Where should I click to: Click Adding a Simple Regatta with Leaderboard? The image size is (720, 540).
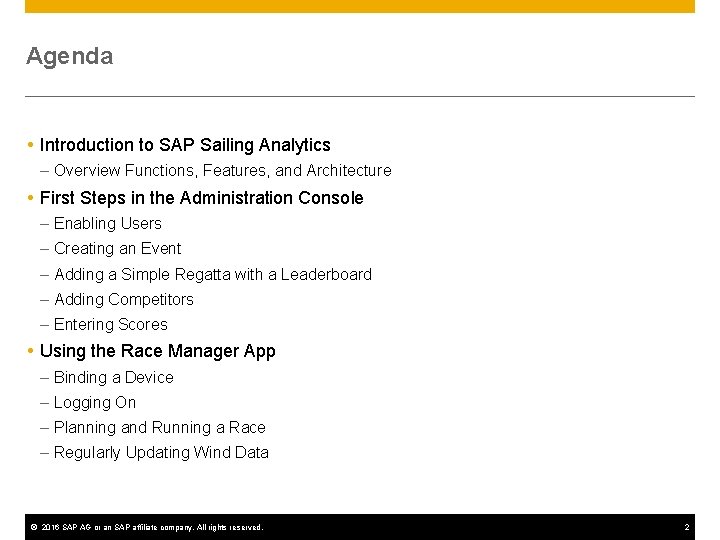coord(212,274)
